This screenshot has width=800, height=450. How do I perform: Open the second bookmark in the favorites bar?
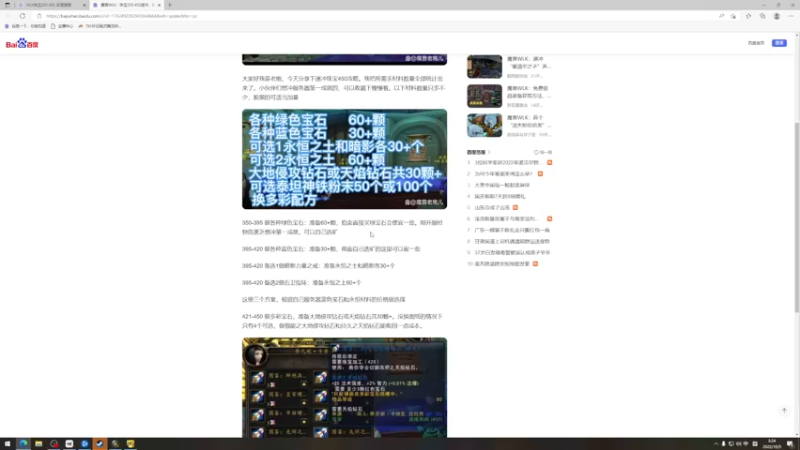click(x=62, y=26)
